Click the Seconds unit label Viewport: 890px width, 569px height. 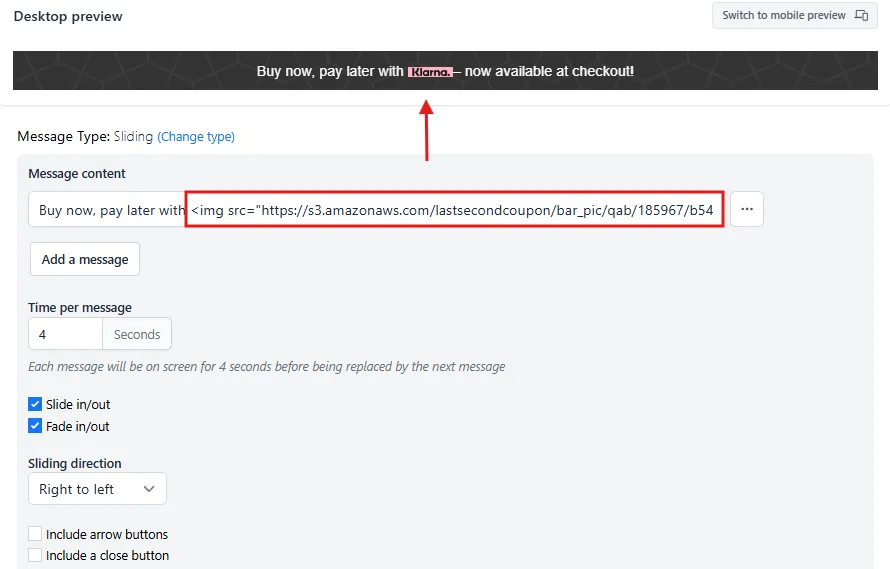pos(137,334)
